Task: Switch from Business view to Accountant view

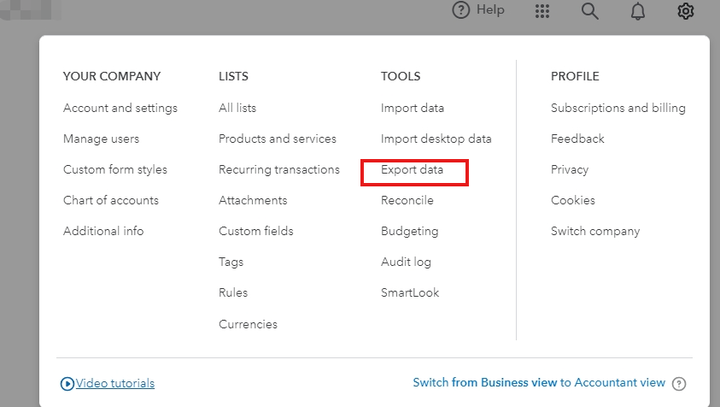Action: [x=538, y=383]
